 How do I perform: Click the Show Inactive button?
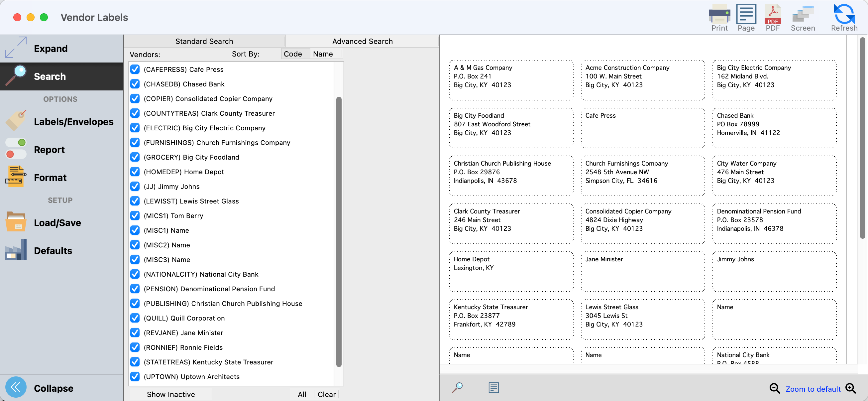[170, 394]
